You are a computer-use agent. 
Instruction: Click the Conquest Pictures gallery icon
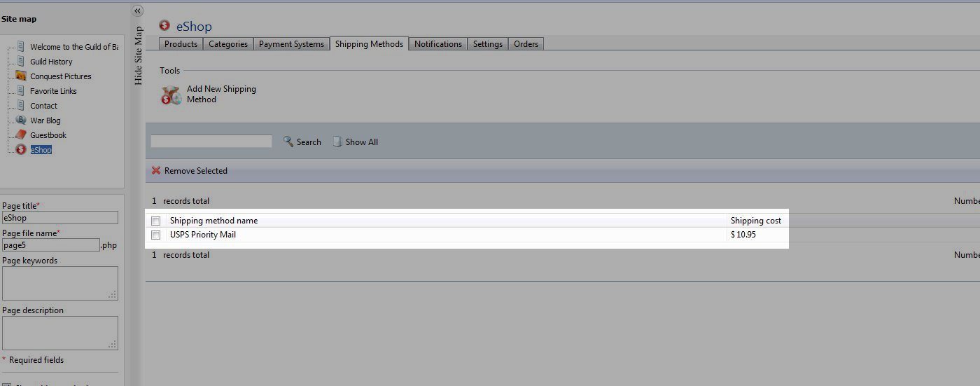tap(21, 76)
